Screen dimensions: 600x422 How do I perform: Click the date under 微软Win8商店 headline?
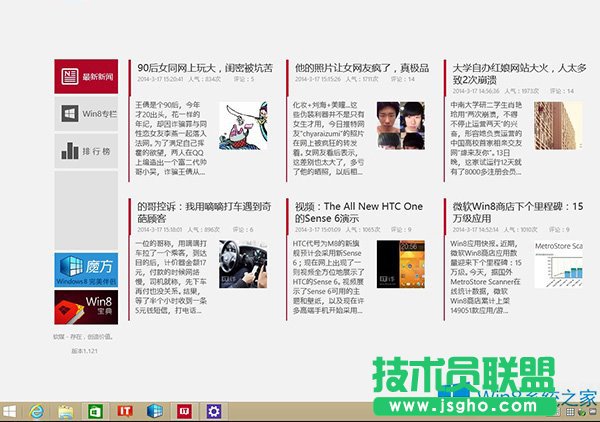[476, 230]
